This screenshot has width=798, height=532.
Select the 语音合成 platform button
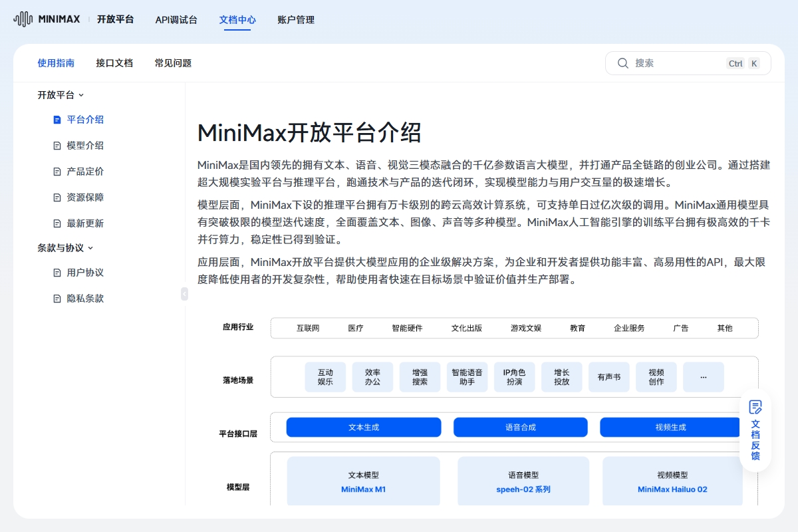click(521, 427)
